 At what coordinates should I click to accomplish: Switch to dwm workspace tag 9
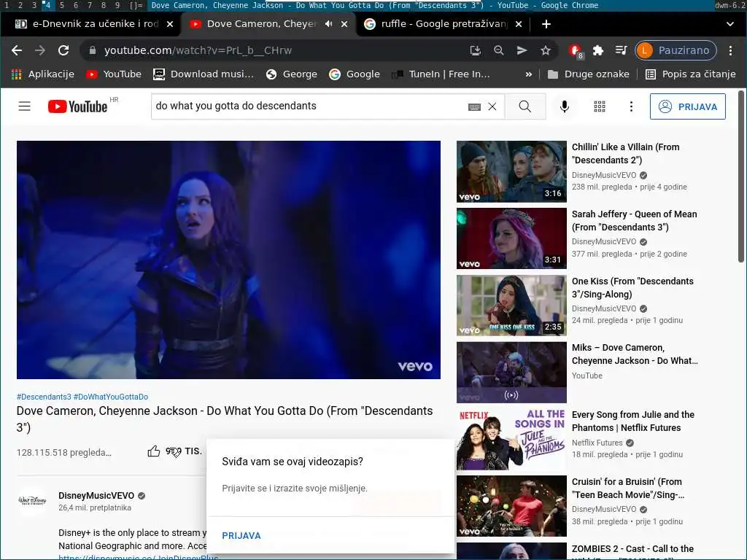[117, 5]
